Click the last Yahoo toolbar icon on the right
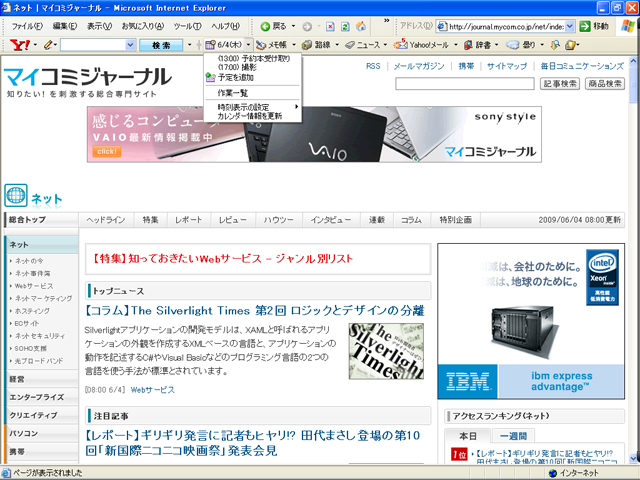The height and width of the screenshot is (480, 640). [571, 45]
